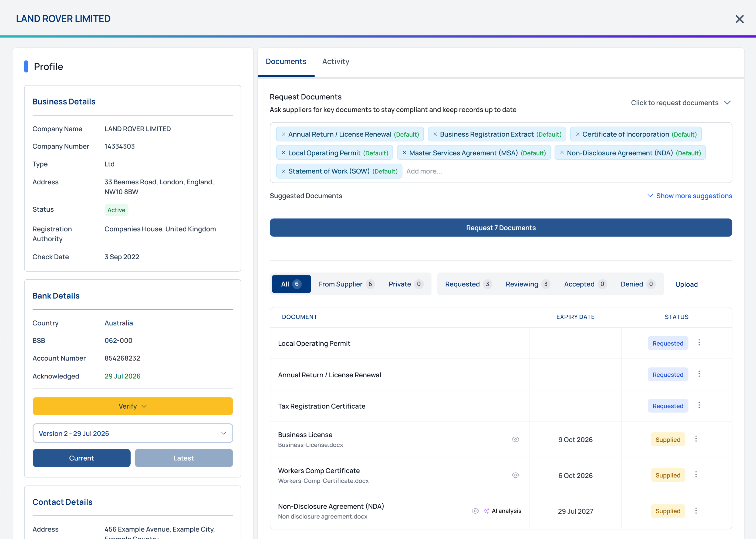Screen dimensions: 756x539
Task: Select the All 6 filter
Action: (x=291, y=284)
